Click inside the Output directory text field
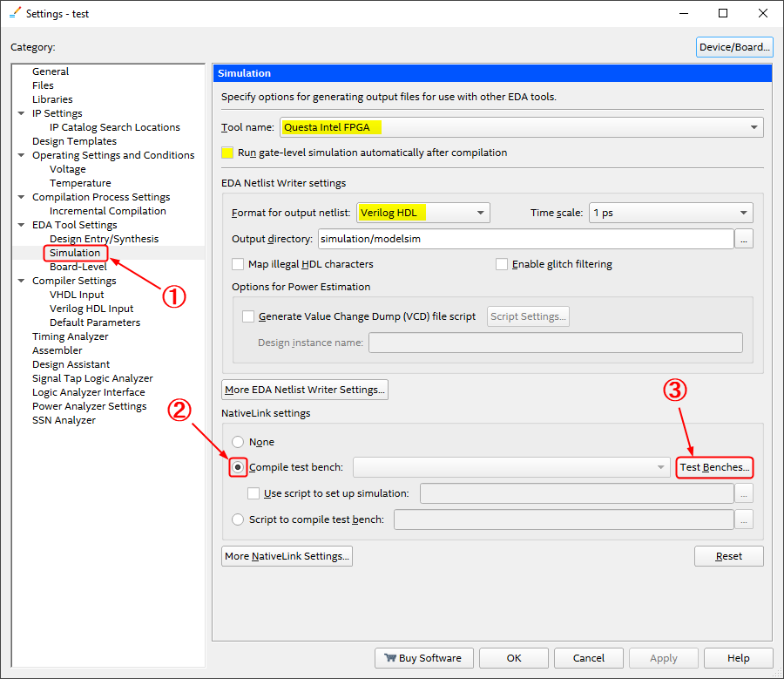The height and width of the screenshot is (679, 784). coord(523,239)
